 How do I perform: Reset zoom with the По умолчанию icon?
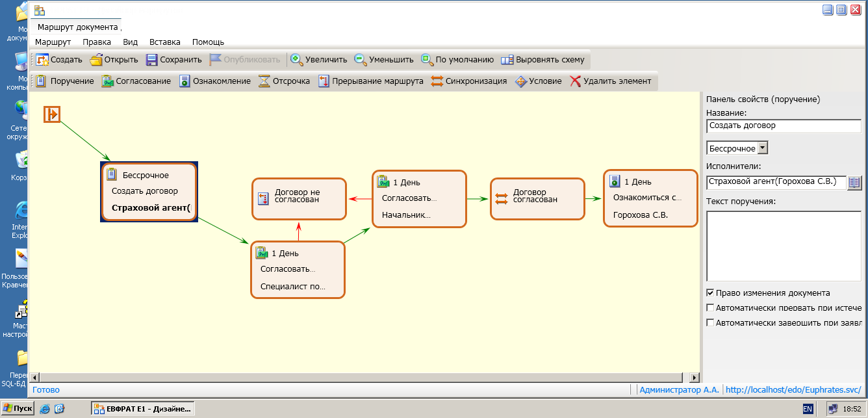click(427, 59)
